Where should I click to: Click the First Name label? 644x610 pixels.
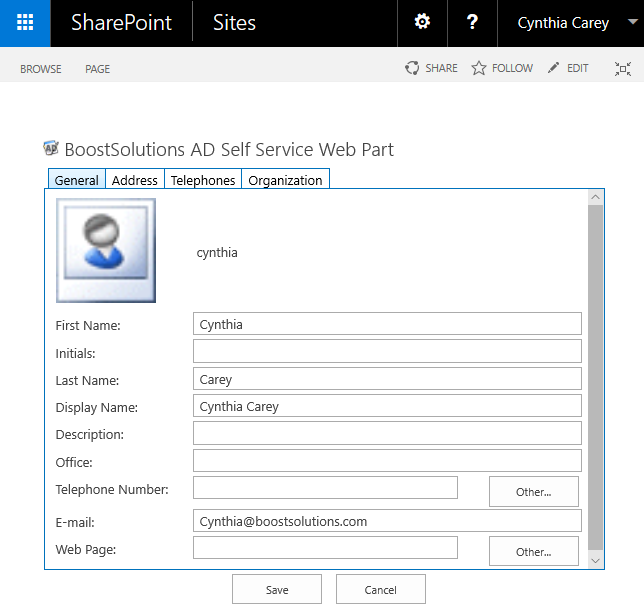(88, 325)
